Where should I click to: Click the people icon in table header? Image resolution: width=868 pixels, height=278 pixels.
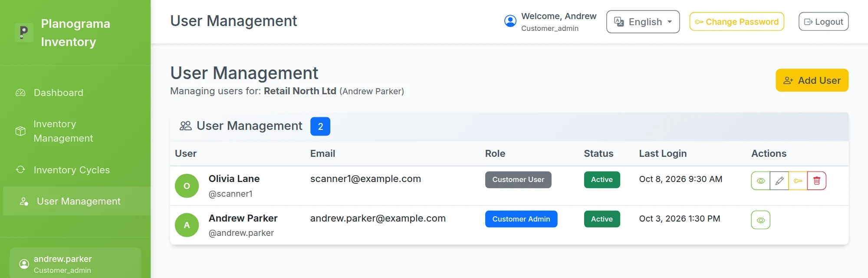pyautogui.click(x=186, y=126)
